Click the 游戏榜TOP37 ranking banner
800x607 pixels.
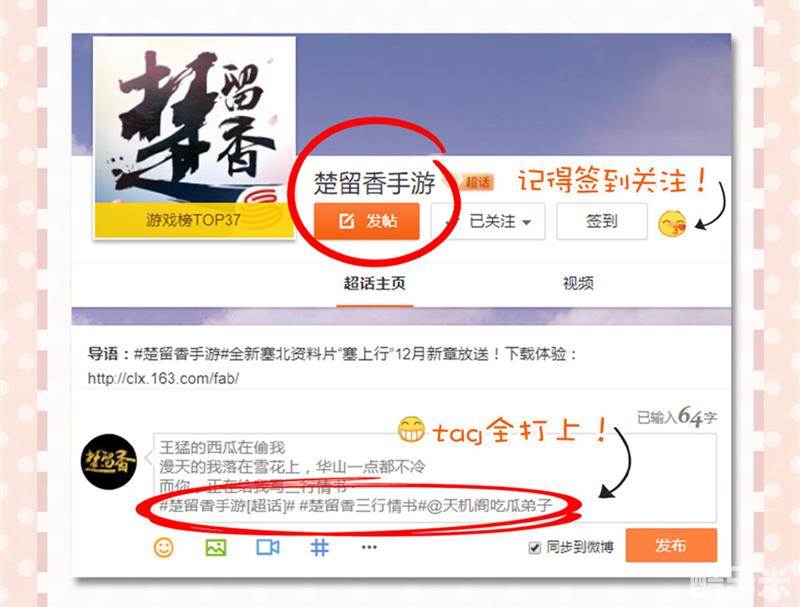(x=194, y=220)
